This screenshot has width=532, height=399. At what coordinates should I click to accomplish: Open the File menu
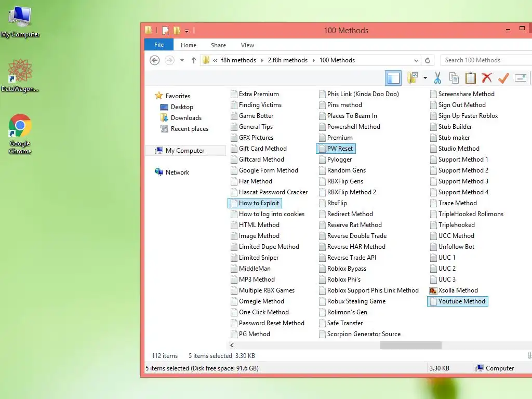[159, 45]
